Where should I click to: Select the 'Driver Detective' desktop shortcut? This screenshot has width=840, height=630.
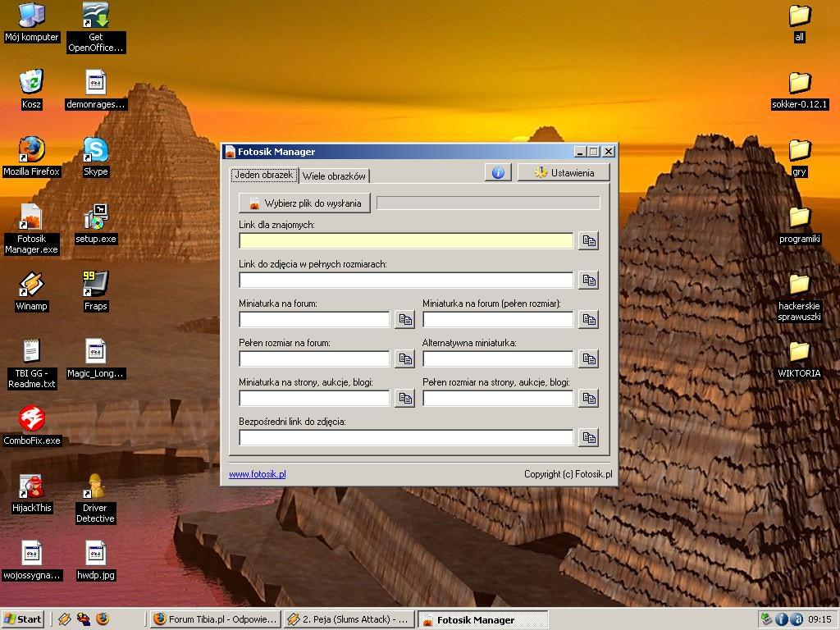coord(95,498)
